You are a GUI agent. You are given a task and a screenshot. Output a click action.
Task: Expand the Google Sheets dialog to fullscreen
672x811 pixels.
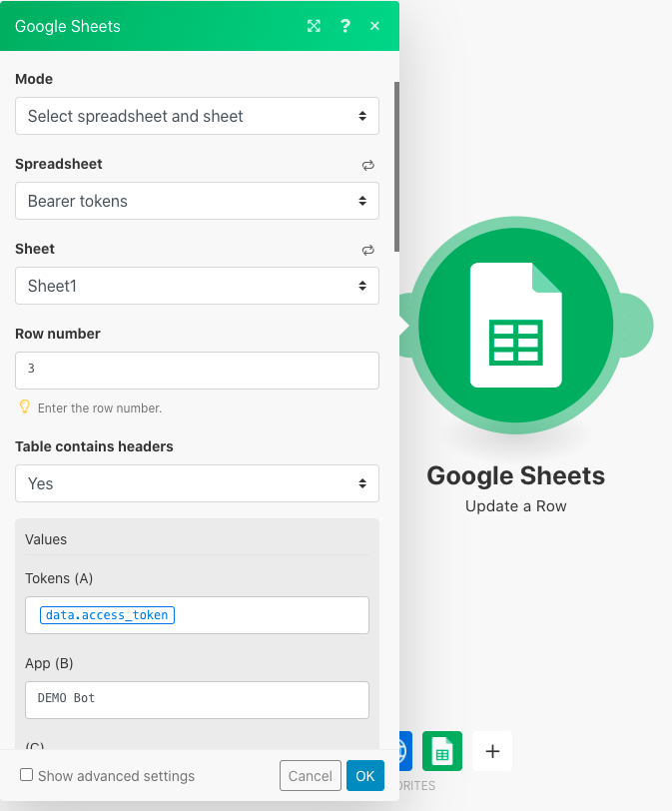[x=314, y=26]
